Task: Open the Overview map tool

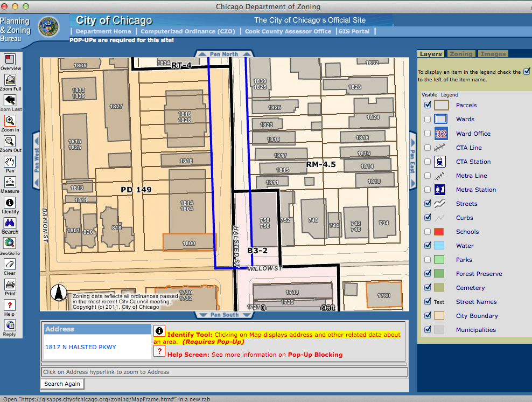Action: [10, 59]
